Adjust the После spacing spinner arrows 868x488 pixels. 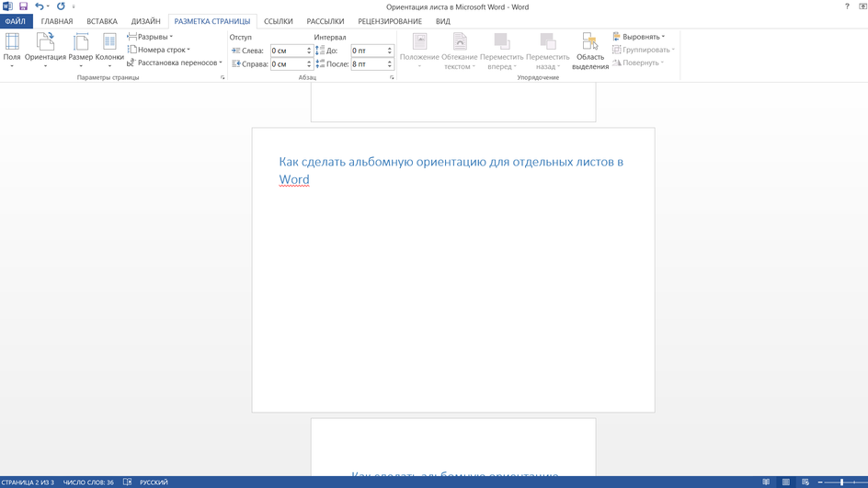(390, 64)
